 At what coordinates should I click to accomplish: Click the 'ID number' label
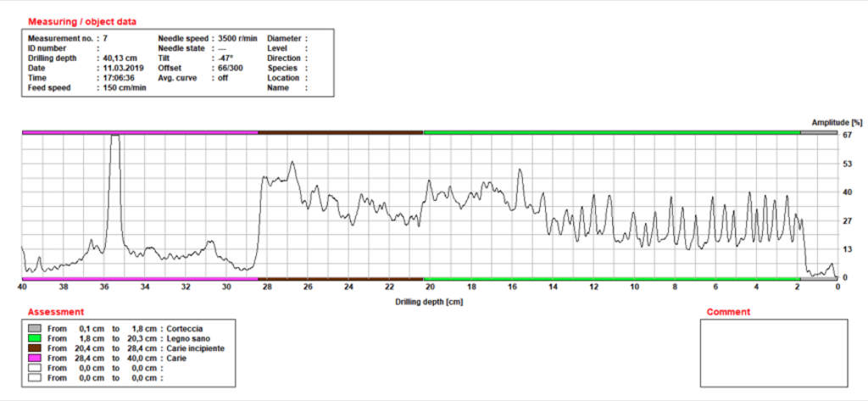(47, 48)
